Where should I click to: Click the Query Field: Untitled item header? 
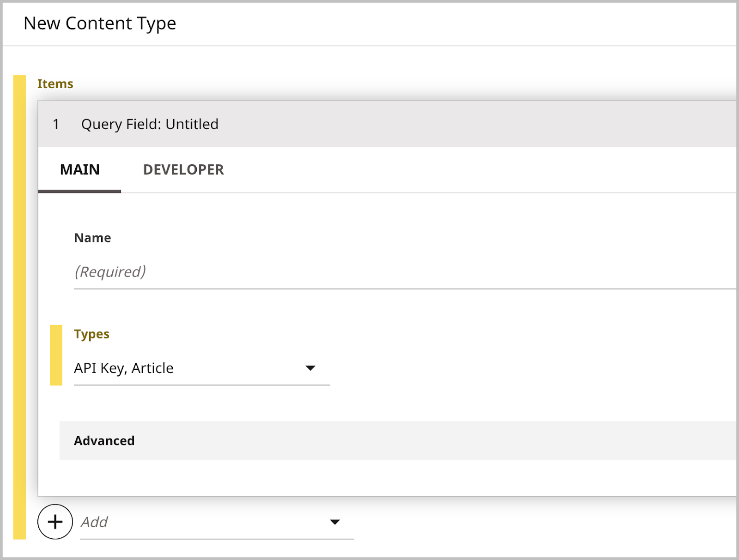tap(387, 124)
